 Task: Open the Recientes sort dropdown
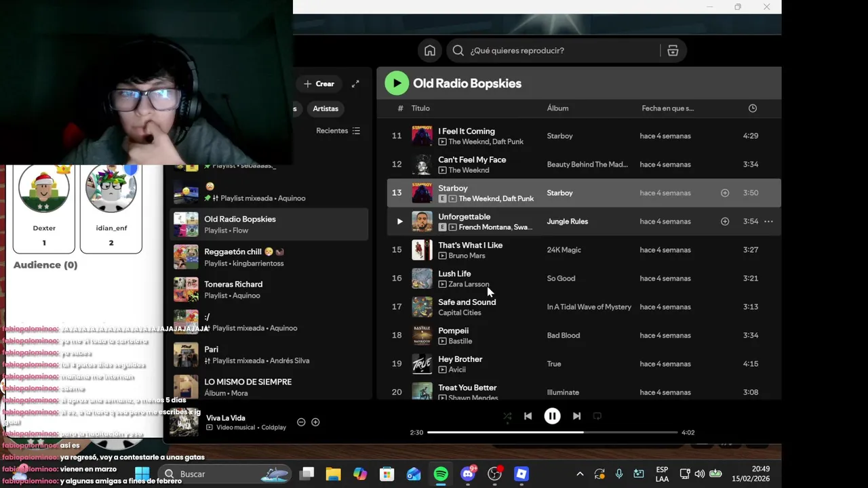[338, 131]
